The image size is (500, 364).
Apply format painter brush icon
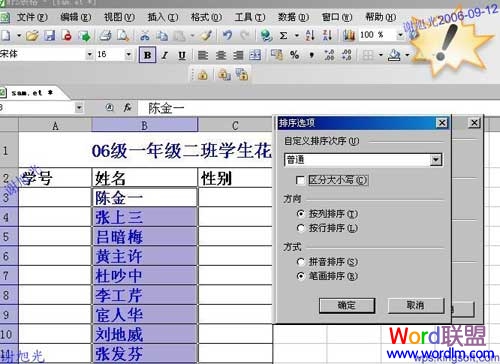(206, 35)
